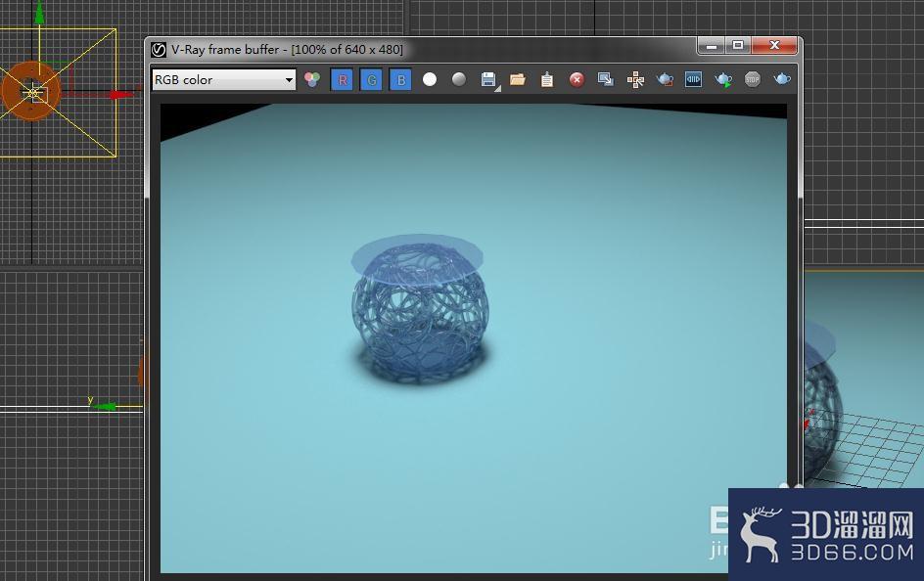Viewport: 924px width, 581px height.
Task: Switch to monochromatic view mode
Action: coord(458,79)
